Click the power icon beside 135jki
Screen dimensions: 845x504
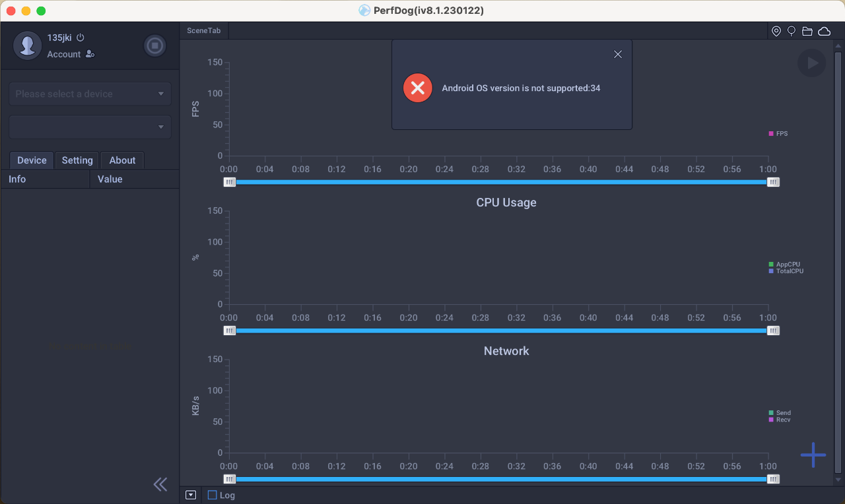[x=81, y=38]
